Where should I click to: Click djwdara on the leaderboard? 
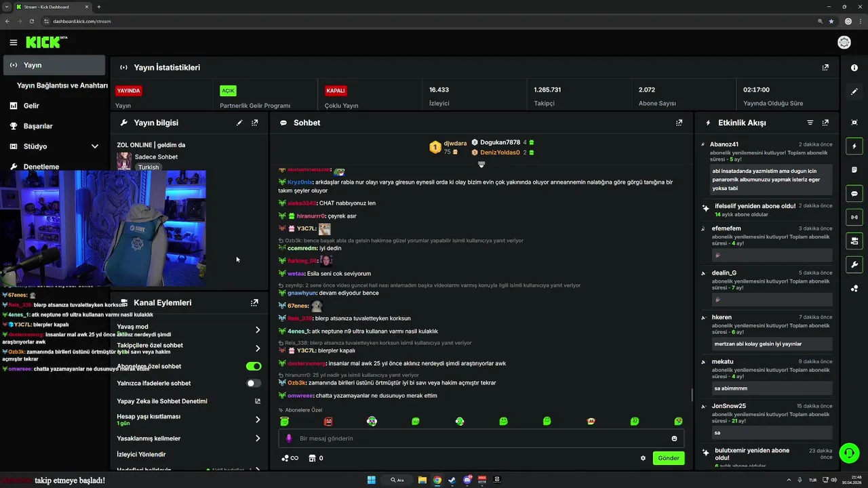point(455,144)
